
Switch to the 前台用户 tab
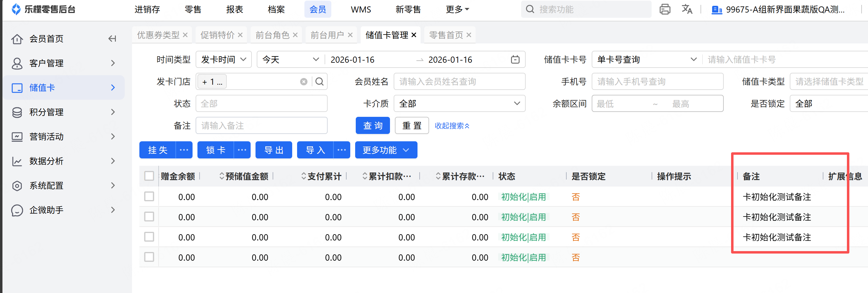click(327, 35)
